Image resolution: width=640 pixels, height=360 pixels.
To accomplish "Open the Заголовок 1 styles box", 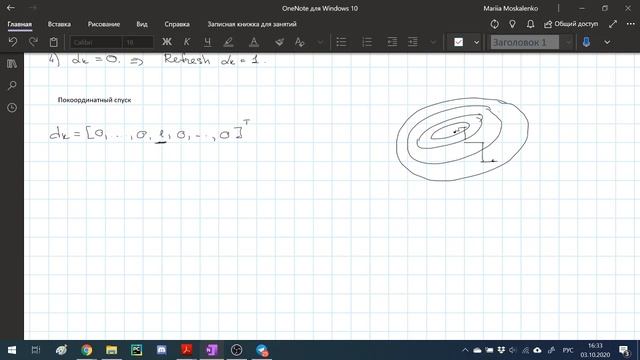I will click(525, 42).
